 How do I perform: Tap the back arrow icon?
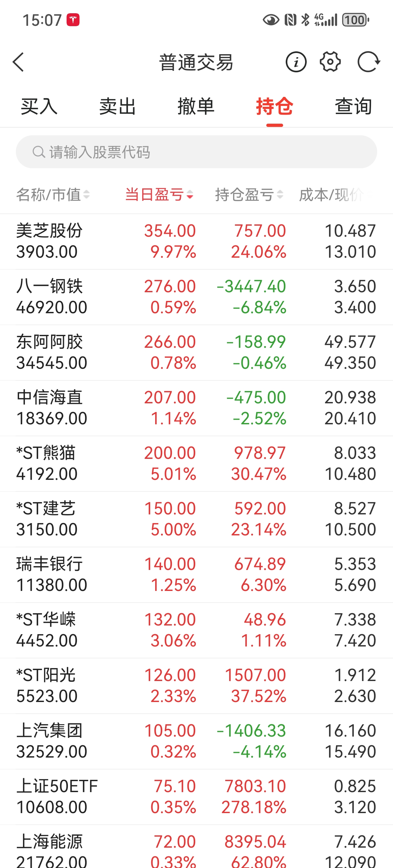tap(18, 62)
